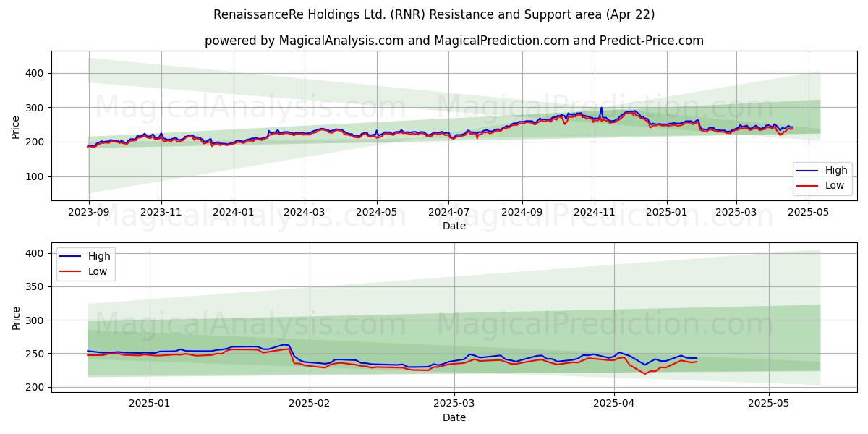868x434 pixels.
Task: Click the '200' y-axis label in the bottom chart
Action: pos(36,387)
